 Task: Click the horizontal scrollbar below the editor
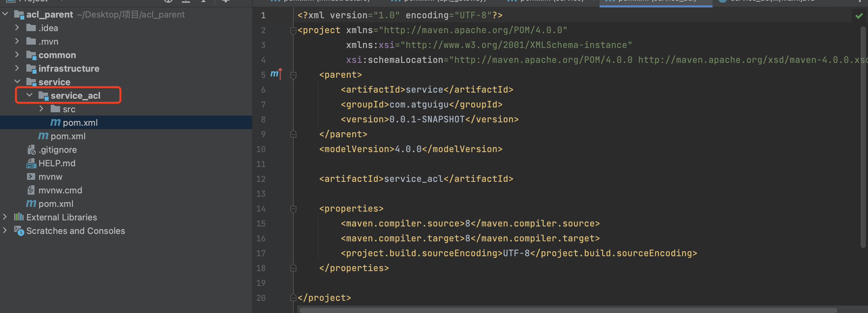click(568, 310)
